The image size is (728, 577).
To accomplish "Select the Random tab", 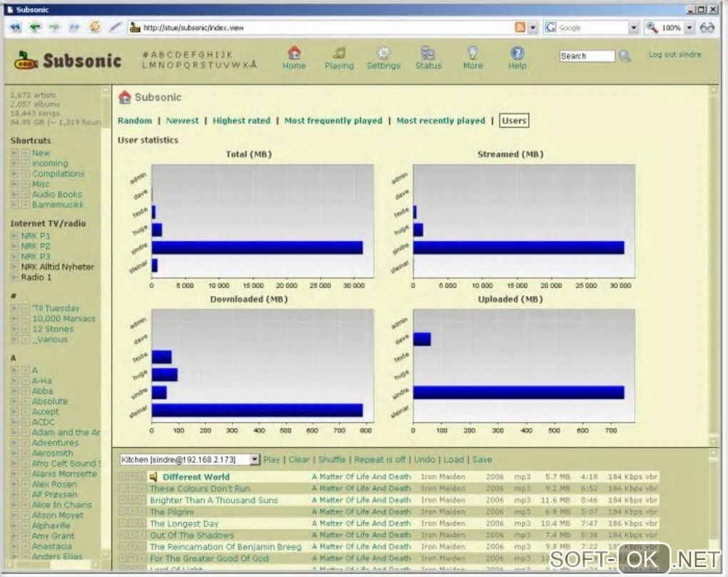I will (135, 121).
